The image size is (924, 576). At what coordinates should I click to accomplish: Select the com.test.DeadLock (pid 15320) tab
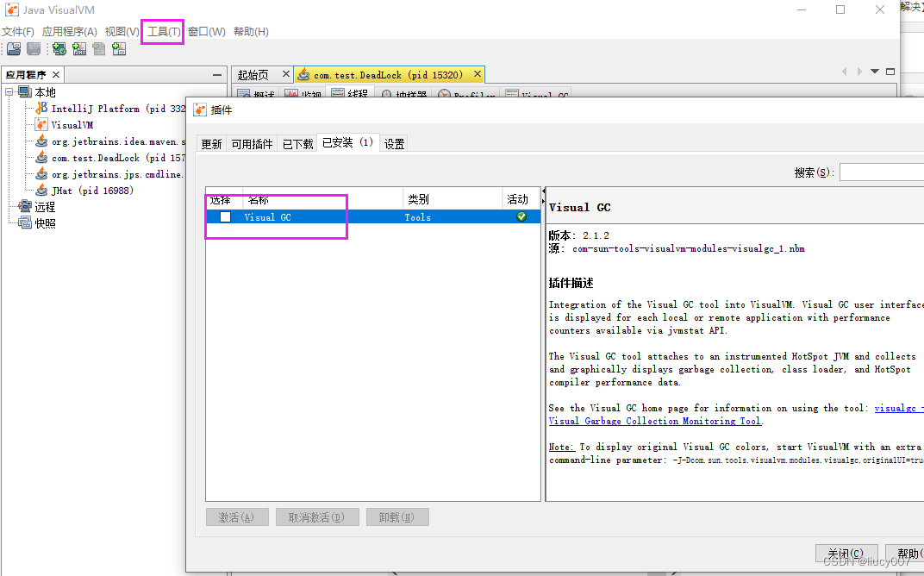tap(388, 75)
